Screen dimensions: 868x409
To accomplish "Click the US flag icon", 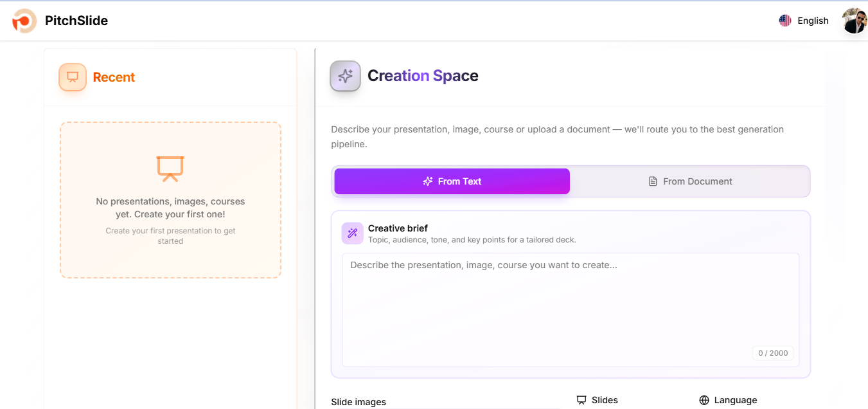I will coord(785,21).
